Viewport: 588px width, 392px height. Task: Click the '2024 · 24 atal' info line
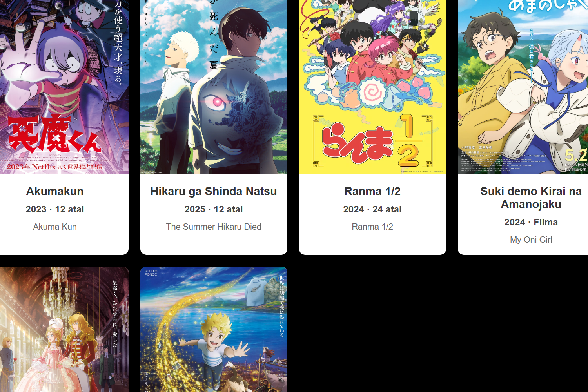click(x=372, y=209)
